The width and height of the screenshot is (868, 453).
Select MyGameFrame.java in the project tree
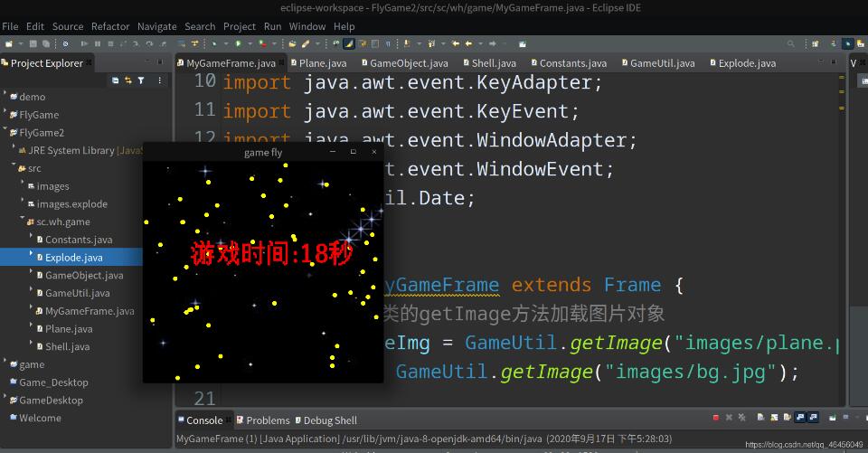tap(89, 311)
